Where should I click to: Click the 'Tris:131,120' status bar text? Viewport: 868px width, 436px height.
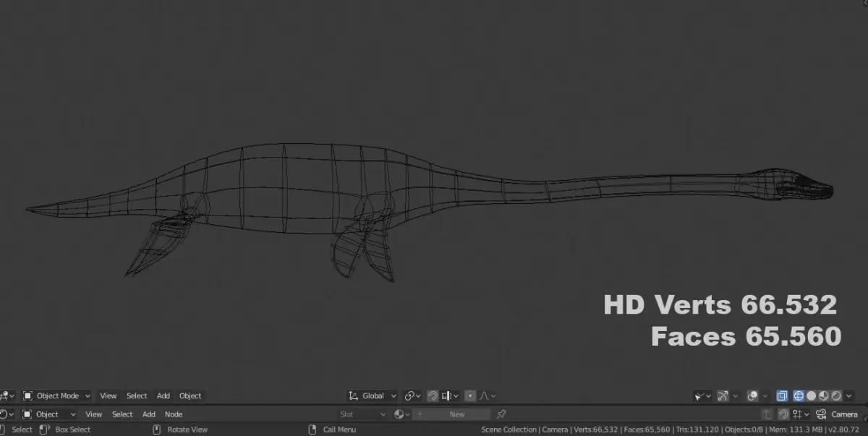(x=698, y=429)
